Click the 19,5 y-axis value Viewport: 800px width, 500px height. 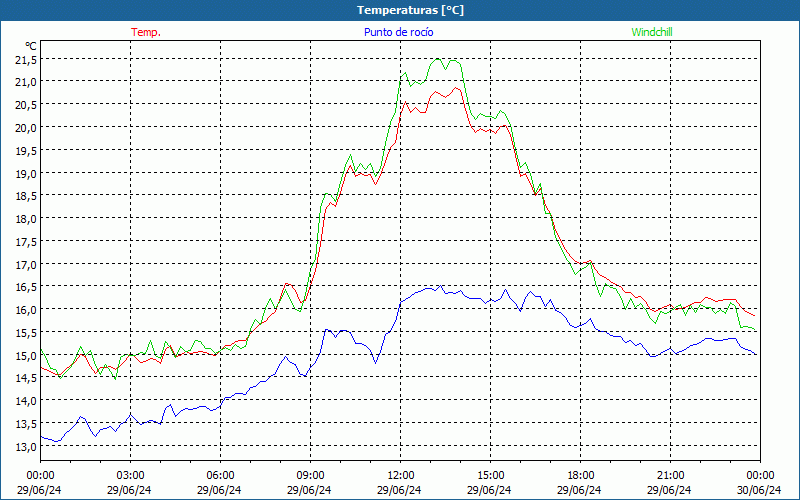click(26, 151)
